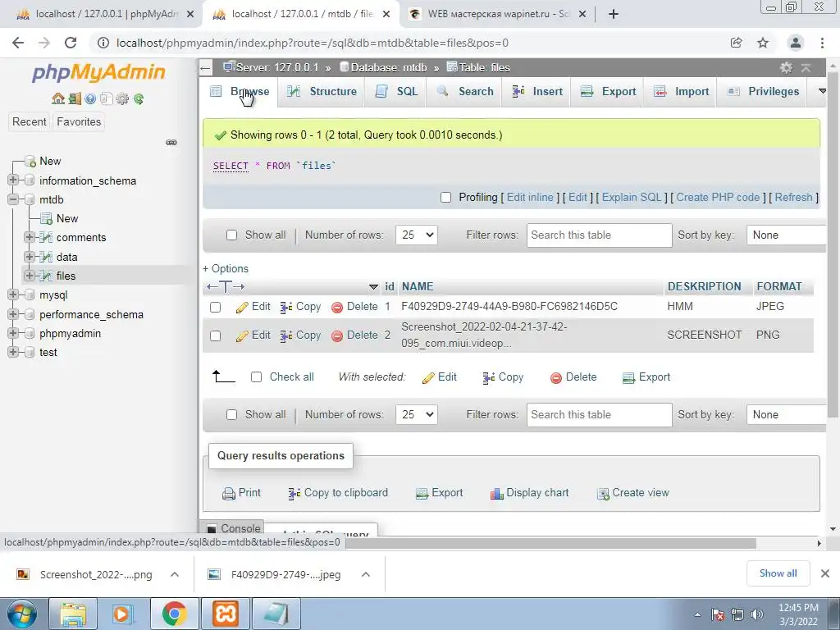Click Copy to clipboard icon
840x630 pixels.
click(x=294, y=493)
